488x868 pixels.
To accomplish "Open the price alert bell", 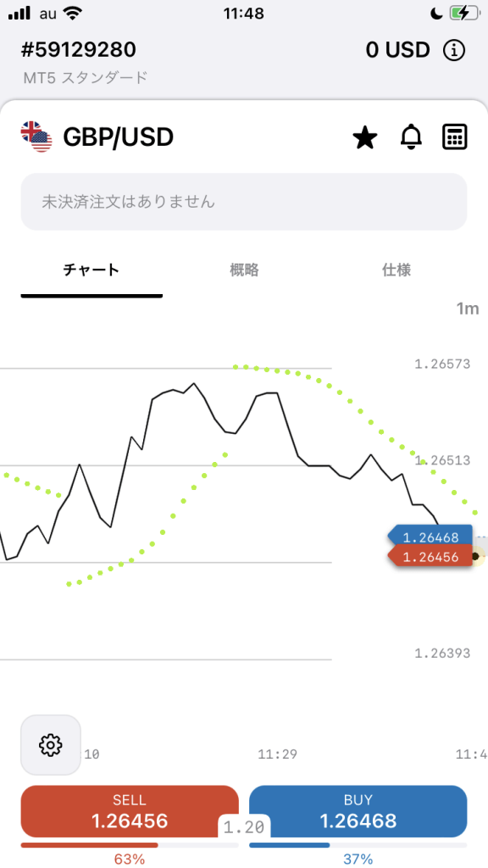I will (411, 136).
